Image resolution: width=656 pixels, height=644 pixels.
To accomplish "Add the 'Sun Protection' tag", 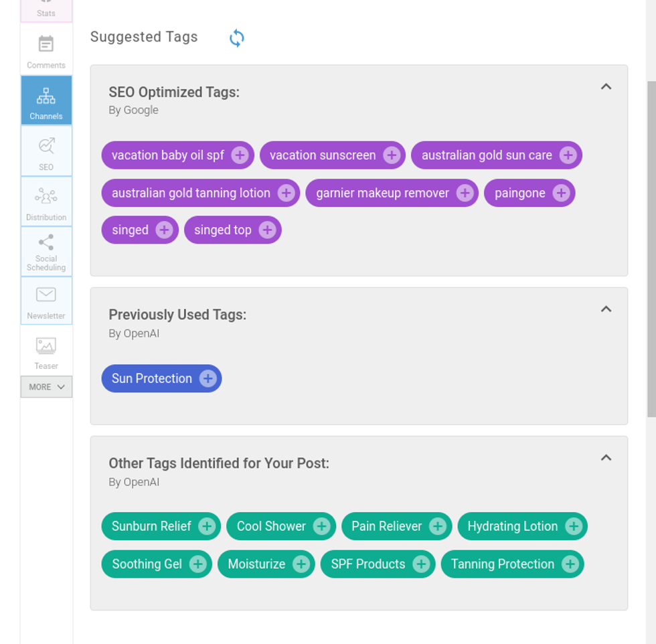I will tap(208, 379).
